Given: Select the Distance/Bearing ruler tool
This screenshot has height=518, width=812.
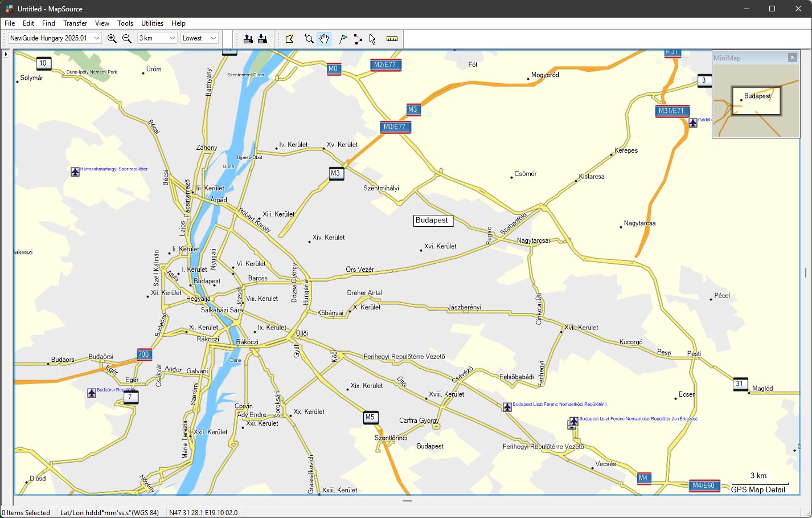Looking at the screenshot, I should 392,39.
